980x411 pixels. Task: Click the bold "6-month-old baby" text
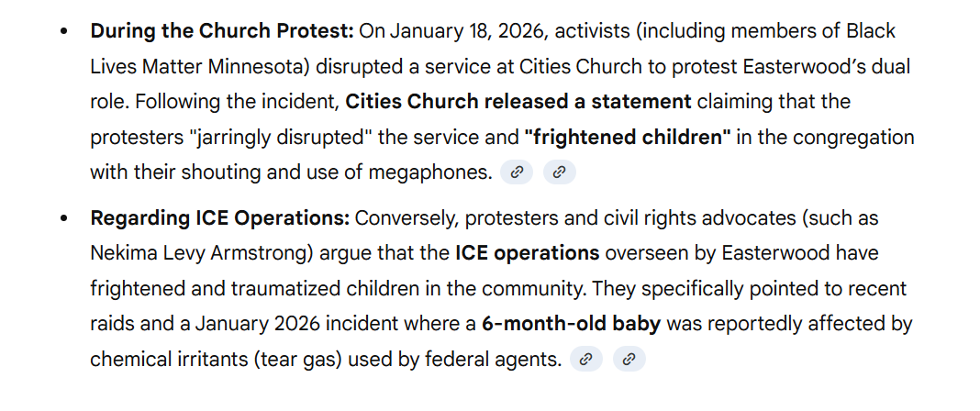571,325
